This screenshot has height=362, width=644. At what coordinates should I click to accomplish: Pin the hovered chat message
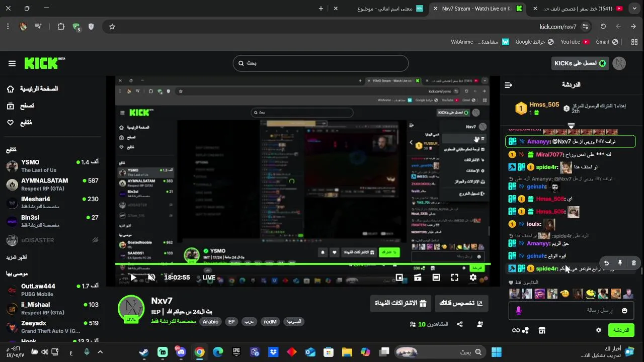(620, 263)
